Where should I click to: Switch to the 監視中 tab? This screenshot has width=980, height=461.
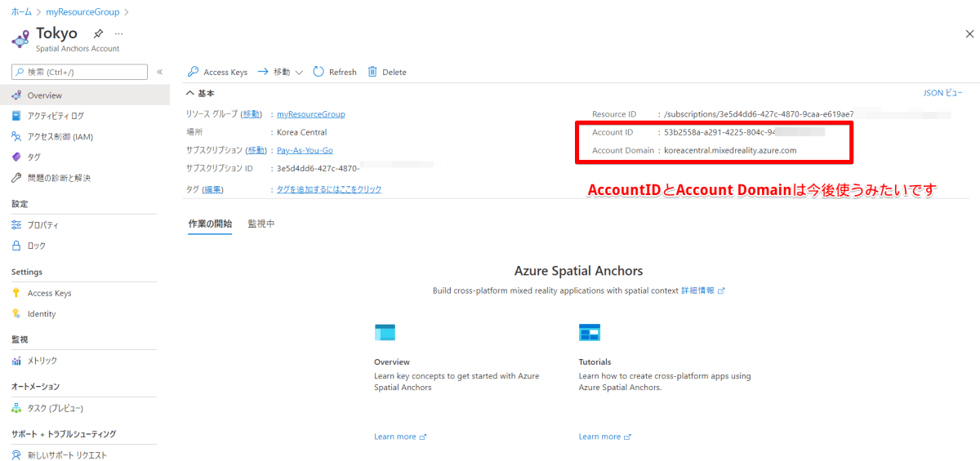261,224
